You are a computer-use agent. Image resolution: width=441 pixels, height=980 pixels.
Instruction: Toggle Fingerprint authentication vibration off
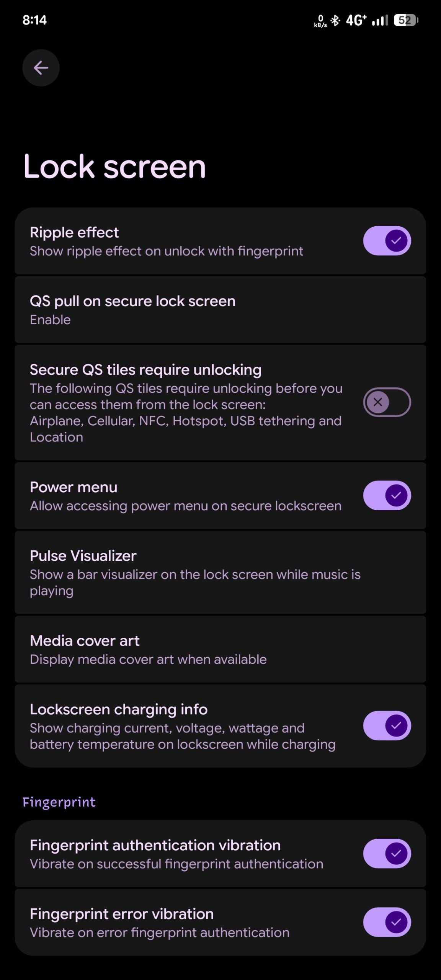tap(387, 853)
